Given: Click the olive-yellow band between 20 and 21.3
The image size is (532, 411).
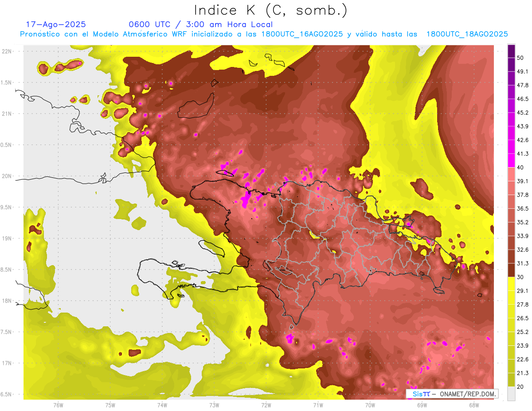Looking at the screenshot, I should pyautogui.click(x=511, y=380).
